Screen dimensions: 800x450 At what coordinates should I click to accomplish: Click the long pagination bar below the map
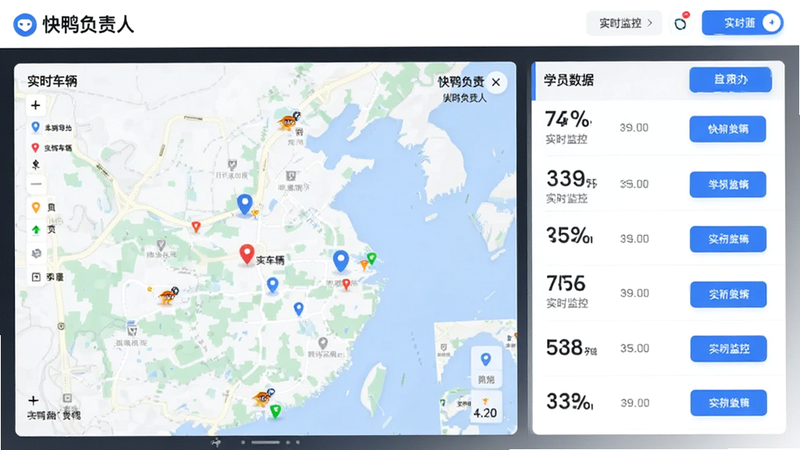point(265,442)
